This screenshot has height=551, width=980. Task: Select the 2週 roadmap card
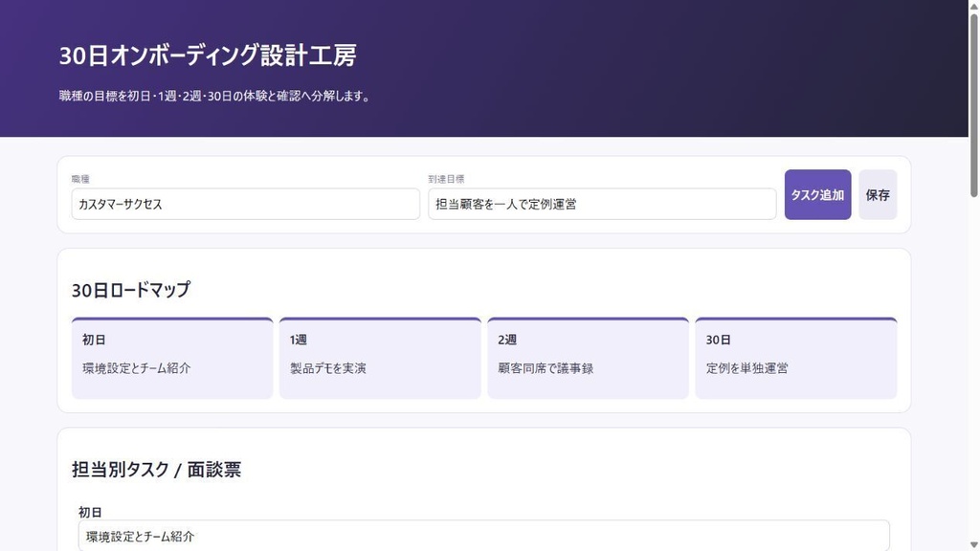589,358
